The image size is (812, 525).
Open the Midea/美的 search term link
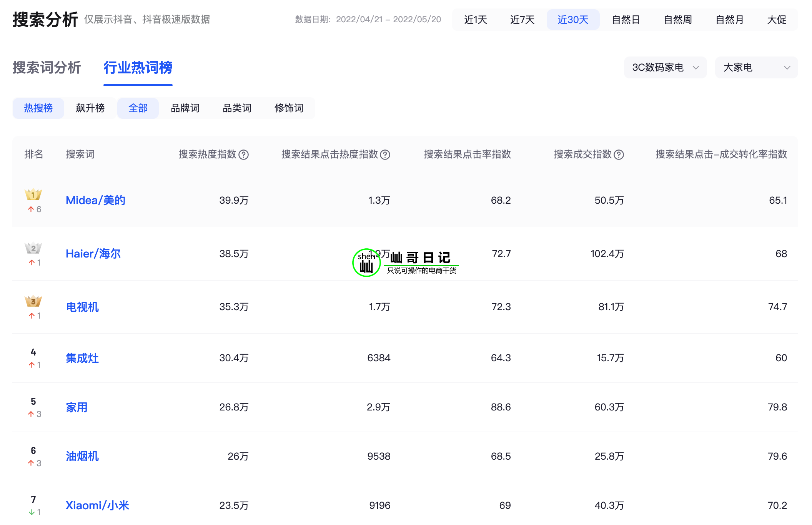[x=95, y=200]
